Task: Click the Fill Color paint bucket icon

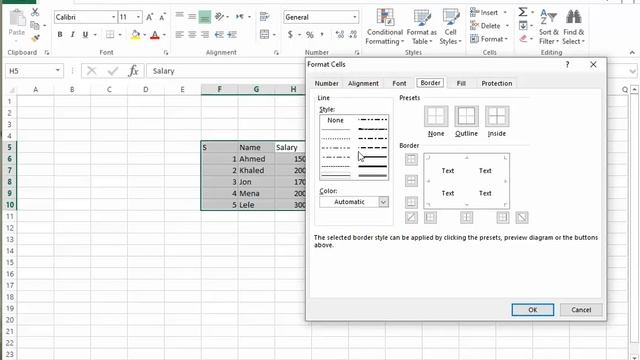Action: coord(136,35)
